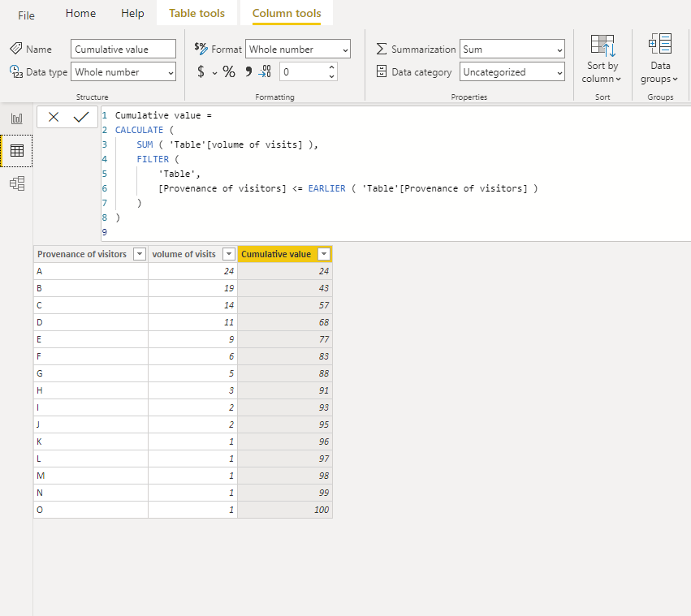
Task: Switch to the Home tab
Action: (x=80, y=13)
